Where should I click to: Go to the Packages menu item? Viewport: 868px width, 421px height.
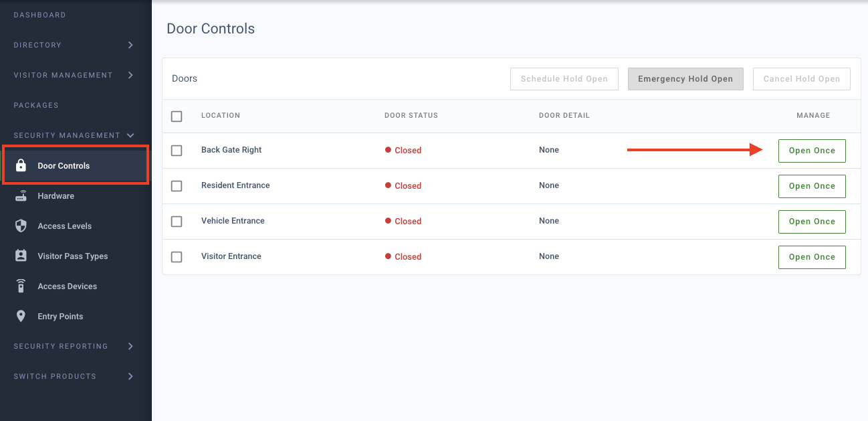[x=36, y=105]
